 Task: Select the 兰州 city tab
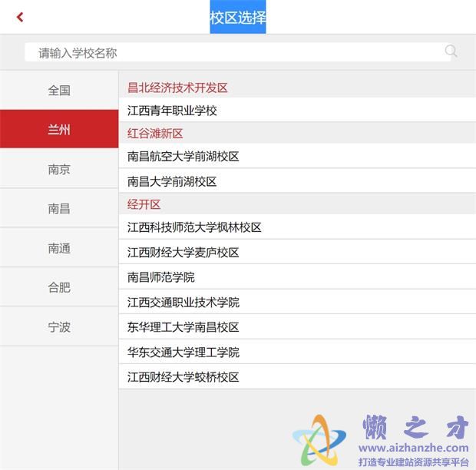(59, 130)
